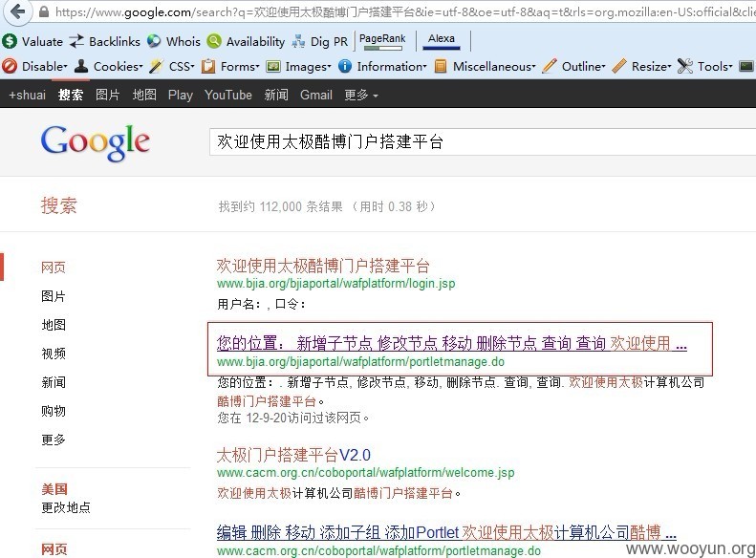Click the Valuate dollar icon
This screenshot has width=756, height=558.
pyautogui.click(x=10, y=41)
